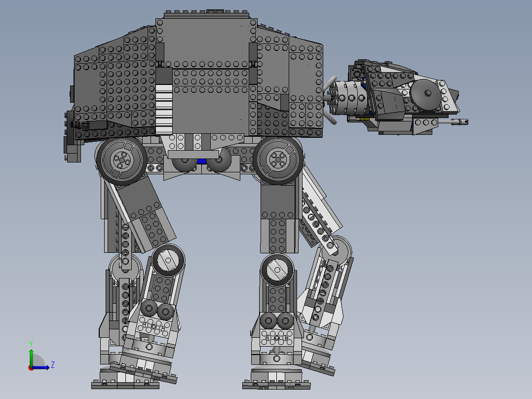Select the twin ankle cylinders on the front leg
The image size is (532, 399).
(277, 320)
